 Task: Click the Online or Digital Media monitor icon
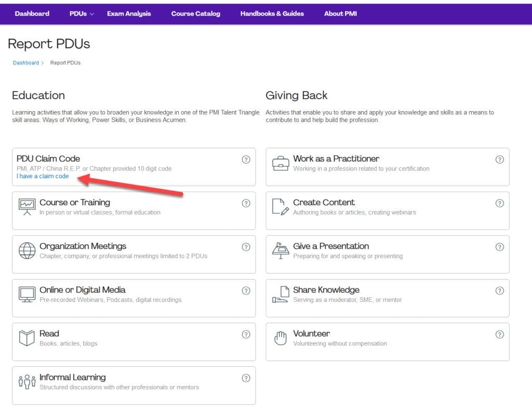[27, 294]
